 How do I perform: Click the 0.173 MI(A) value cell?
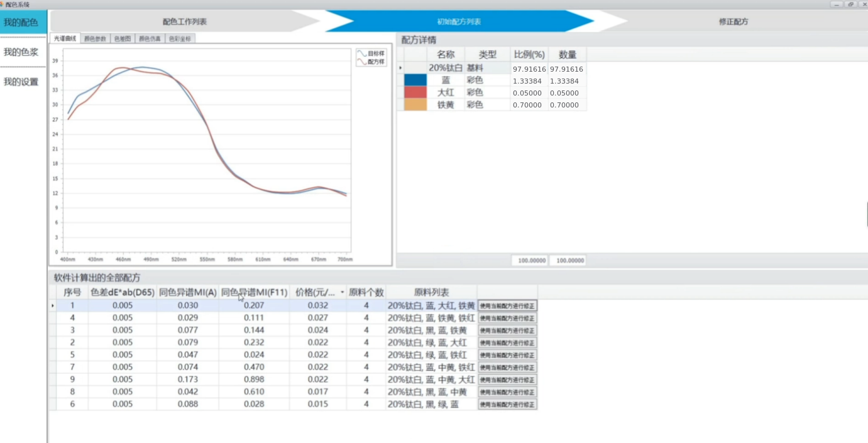tap(188, 380)
